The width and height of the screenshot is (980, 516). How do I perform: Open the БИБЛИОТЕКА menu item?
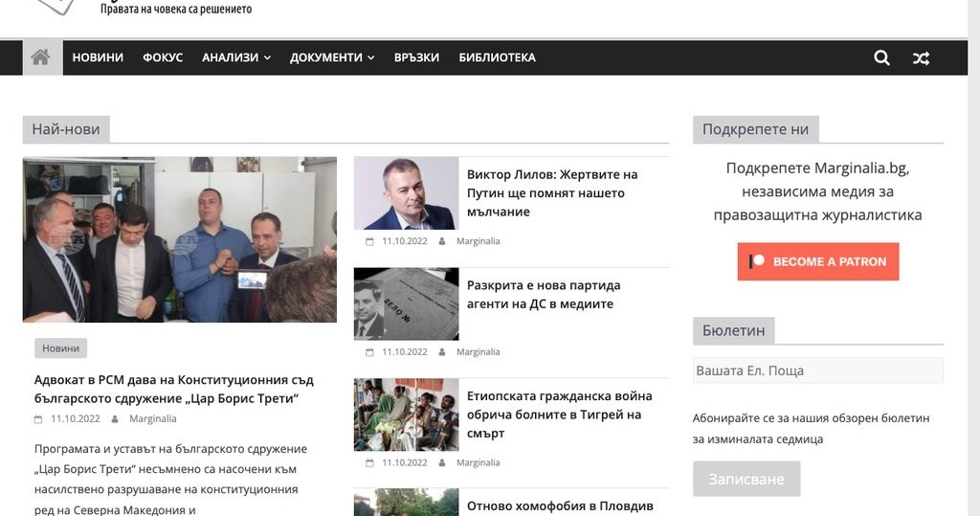click(x=497, y=57)
